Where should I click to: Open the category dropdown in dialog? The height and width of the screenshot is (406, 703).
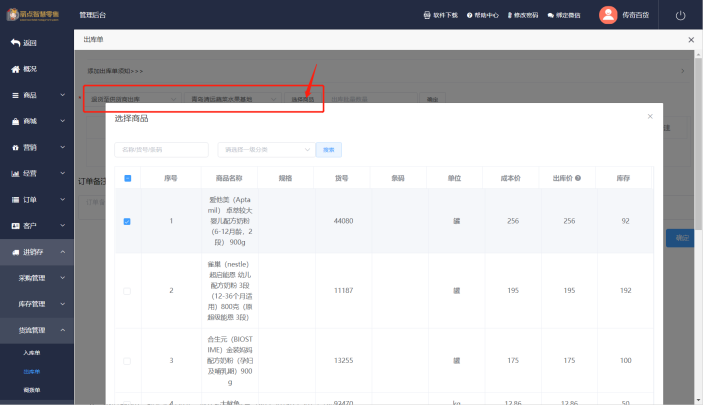[x=266, y=150]
